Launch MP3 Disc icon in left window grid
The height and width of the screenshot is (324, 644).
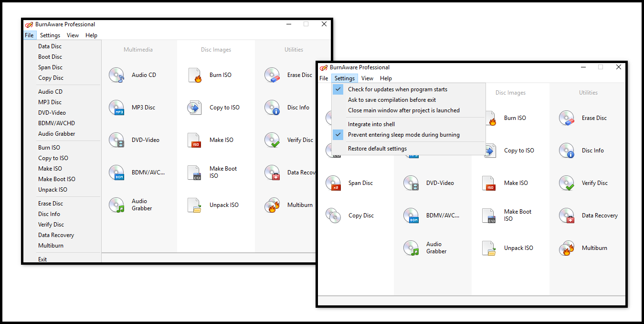[x=116, y=108]
